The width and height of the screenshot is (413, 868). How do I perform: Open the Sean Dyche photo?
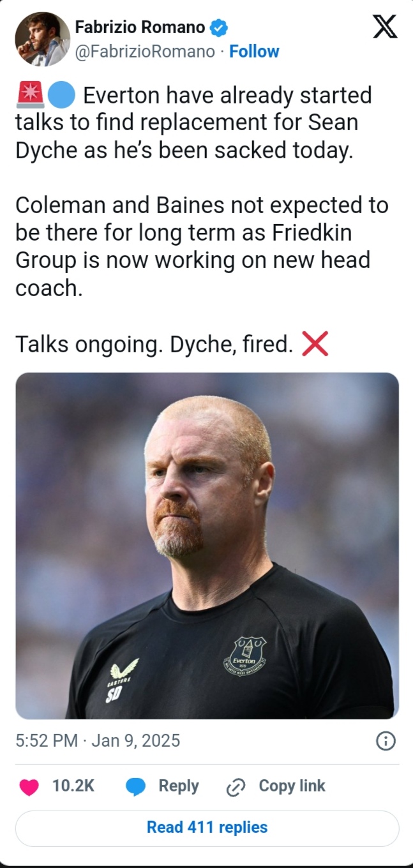207,545
